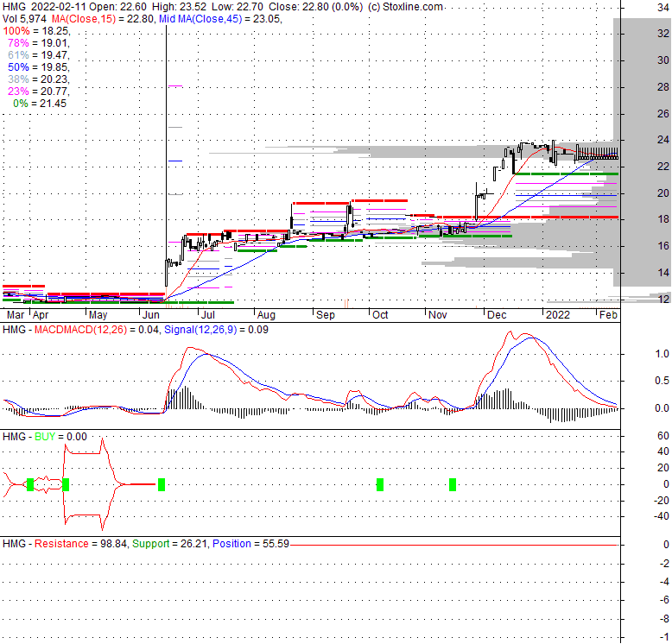
Task: Select the 50% = 19.85 Fibonacci level
Action: [39, 67]
